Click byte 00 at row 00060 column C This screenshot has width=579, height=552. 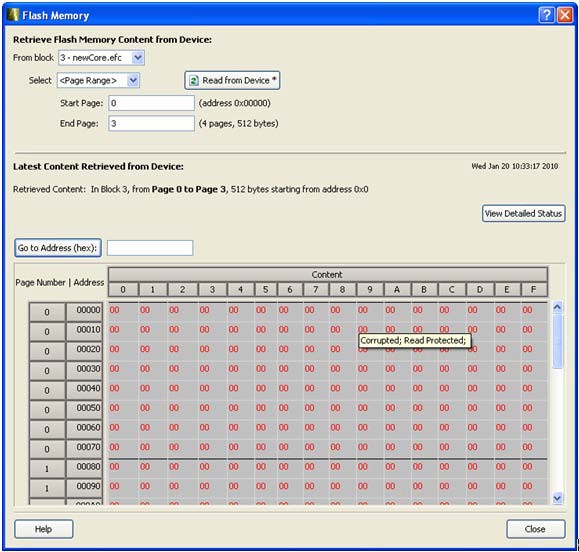445,428
